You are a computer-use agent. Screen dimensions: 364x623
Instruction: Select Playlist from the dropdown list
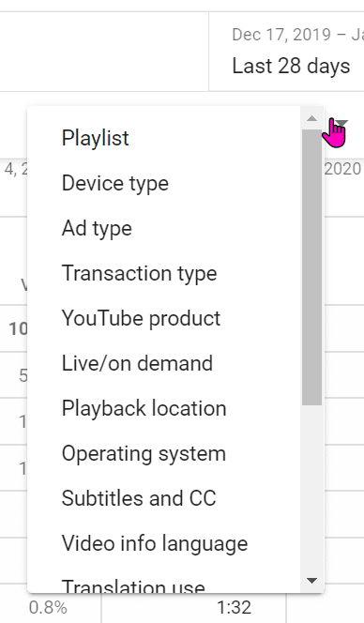tap(164, 138)
